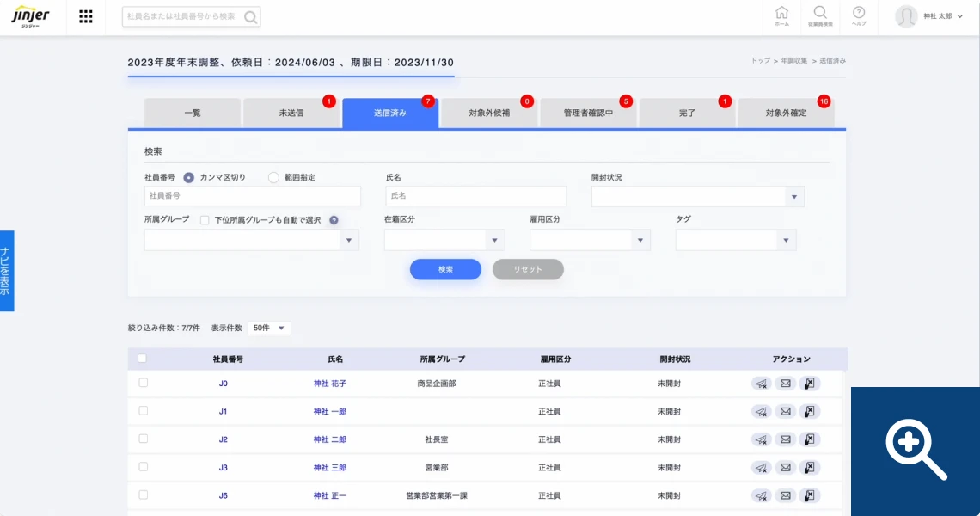
Task: Check the row checkbox for 神社 二郎
Action: [x=143, y=439]
